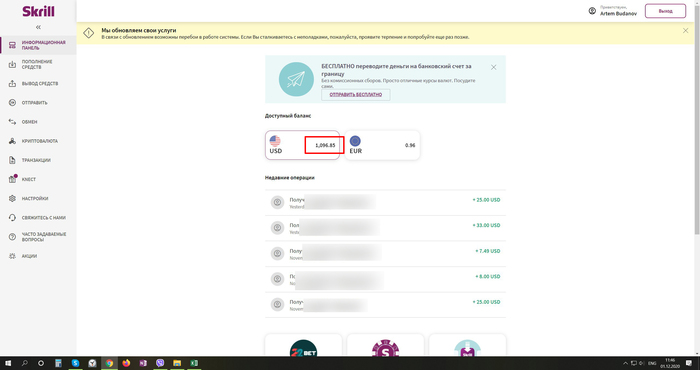The width and height of the screenshot is (700, 370).
Task: Open Cortana circle on the taskbar
Action: [x=41, y=363]
